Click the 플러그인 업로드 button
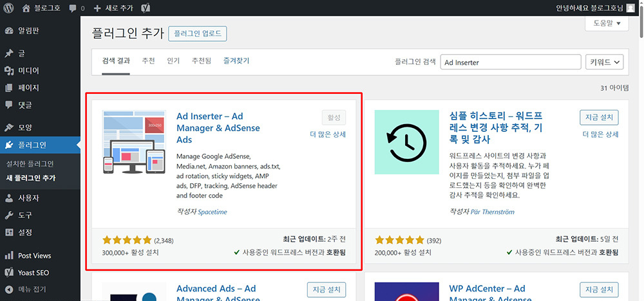Viewport: 644px width, 301px height. point(198,33)
